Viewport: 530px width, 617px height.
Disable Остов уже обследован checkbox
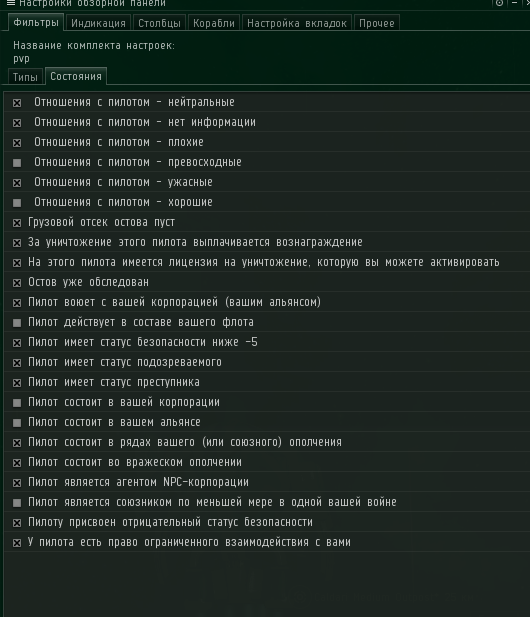[x=17, y=283]
